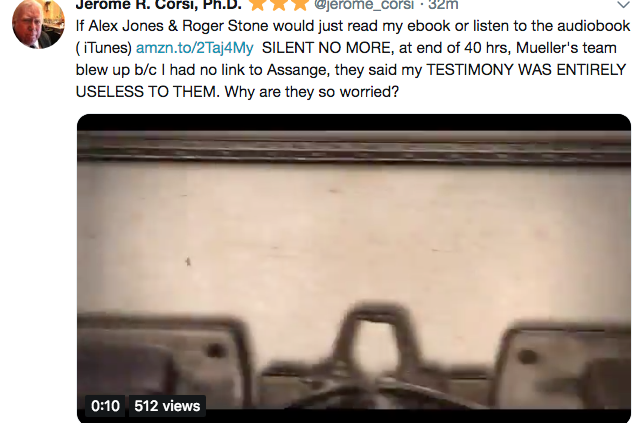Visit the @jerome_corsi handle
Image resolution: width=639 pixels, height=423 pixels.
364,5
